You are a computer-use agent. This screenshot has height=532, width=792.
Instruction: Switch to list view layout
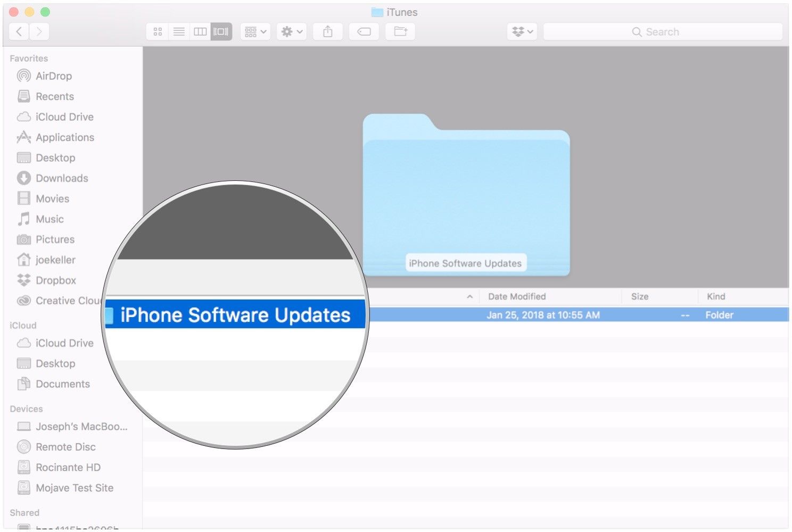(x=179, y=31)
